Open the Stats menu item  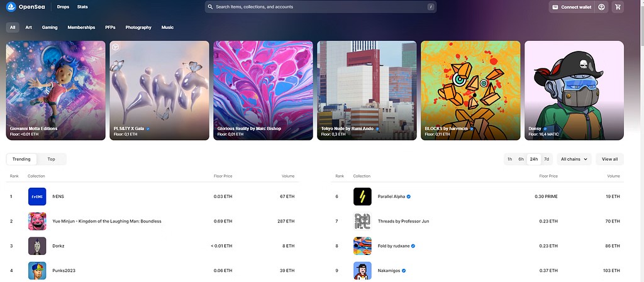coord(82,7)
